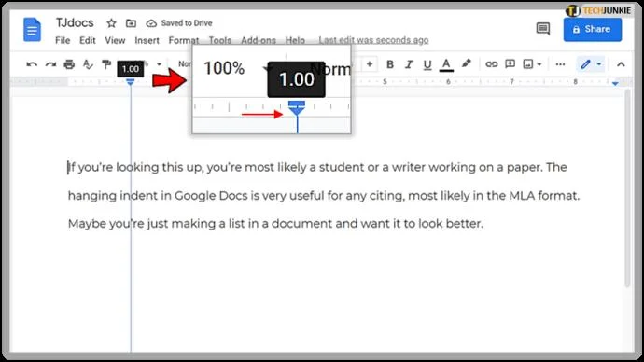The image size is (644, 362).
Task: Insert a link
Action: coord(491,64)
